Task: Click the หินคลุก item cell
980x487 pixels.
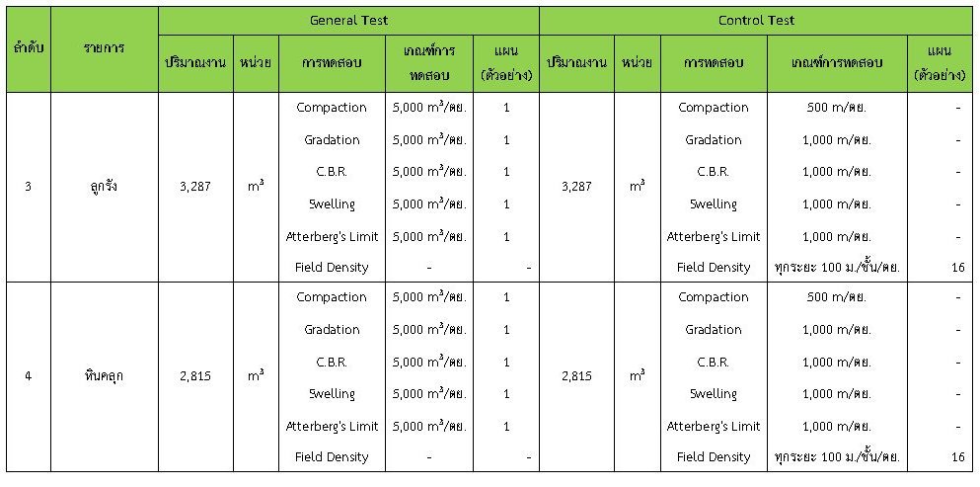Action: [103, 376]
